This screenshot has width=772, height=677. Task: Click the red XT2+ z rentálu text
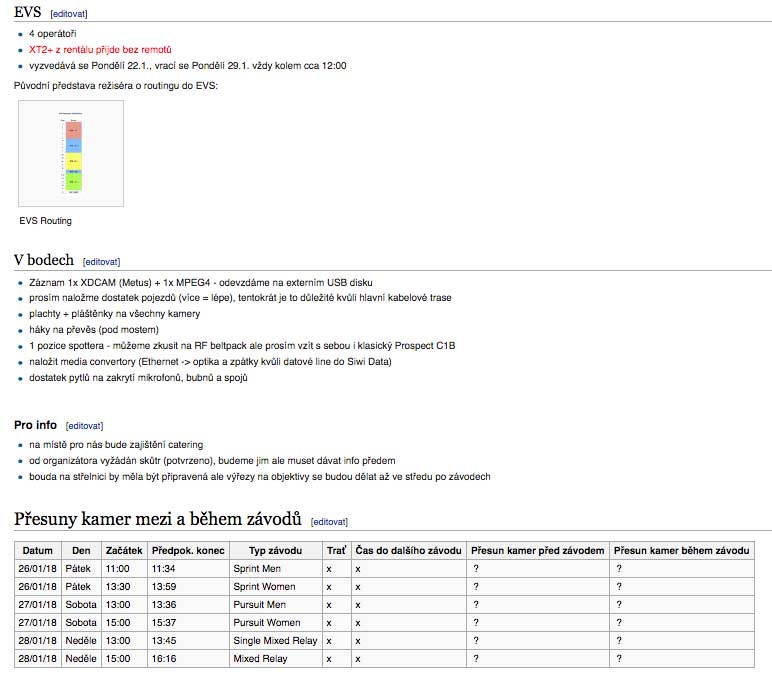click(x=100, y=49)
